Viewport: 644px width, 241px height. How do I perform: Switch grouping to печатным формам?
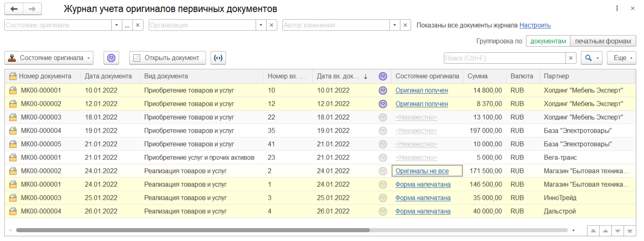pos(603,41)
